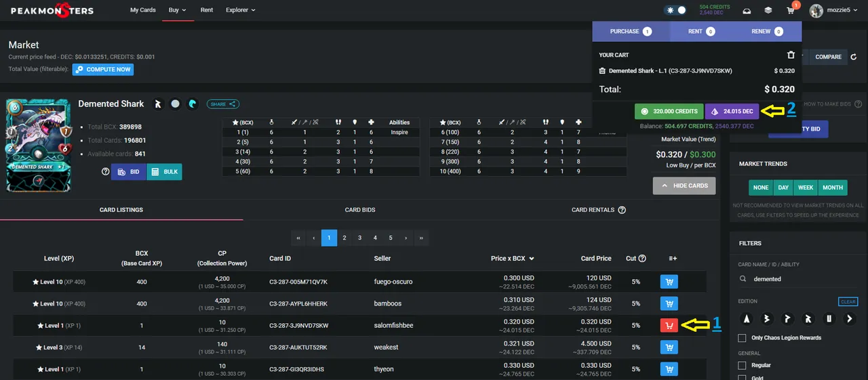Jump to last page of listings

coord(421,238)
